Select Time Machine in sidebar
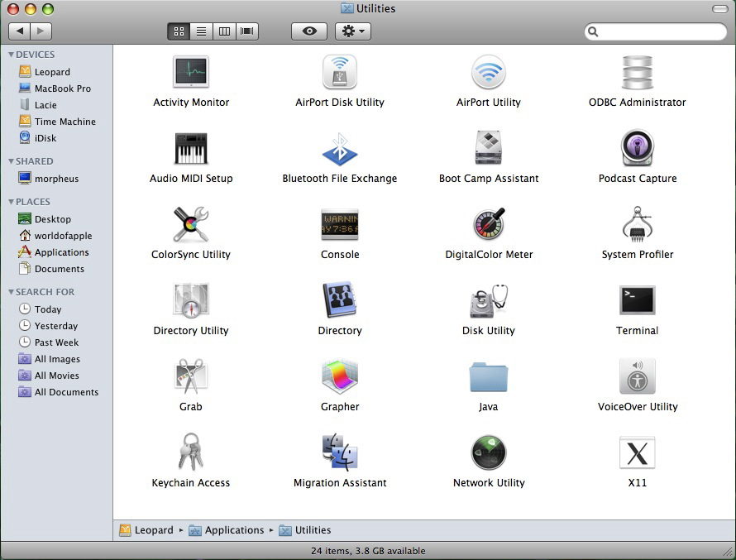736x560 pixels. (56, 122)
